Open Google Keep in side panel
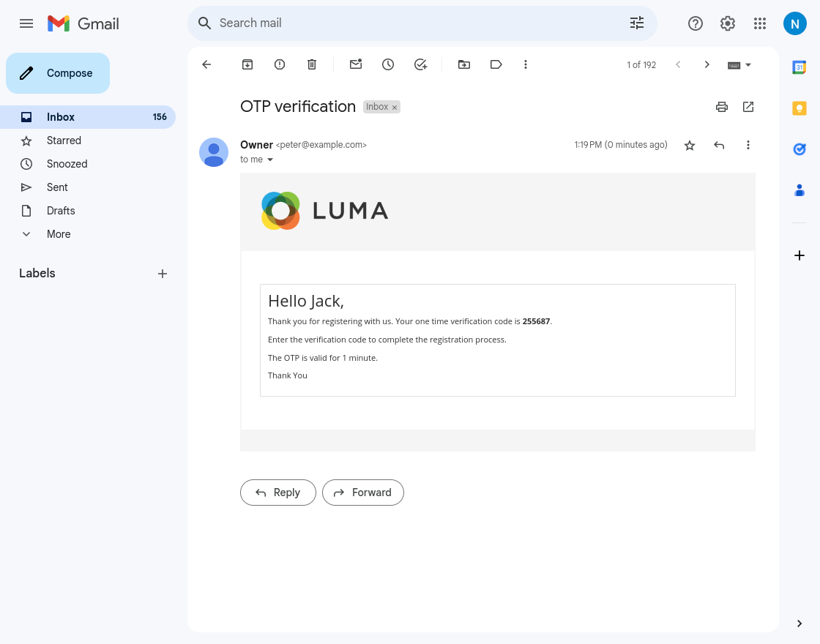 tap(799, 108)
